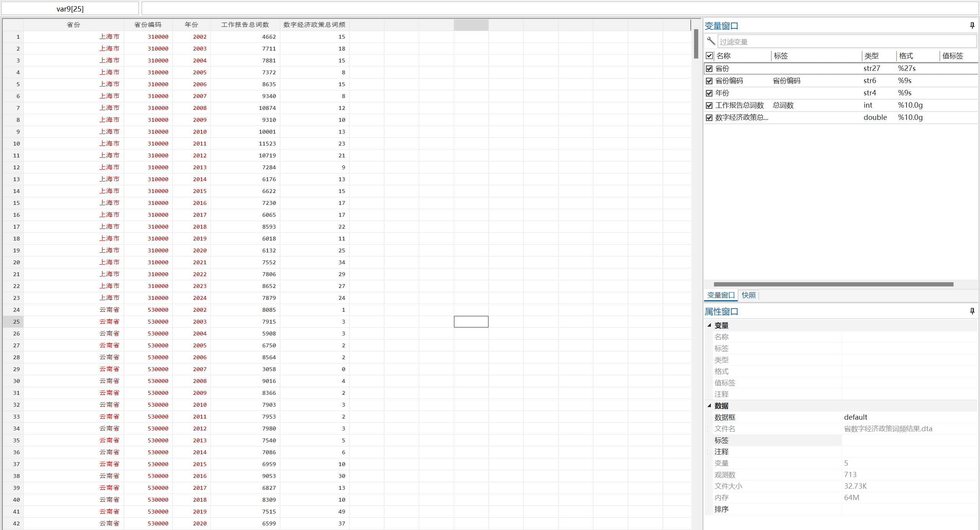
Task: Click the data grid vertical scrollbar thumb
Action: [696, 44]
